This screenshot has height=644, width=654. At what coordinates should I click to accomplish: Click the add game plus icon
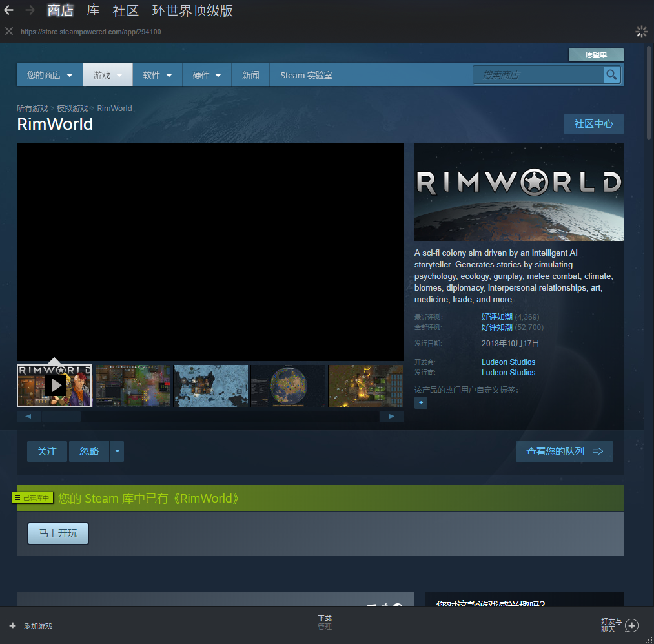(13, 625)
